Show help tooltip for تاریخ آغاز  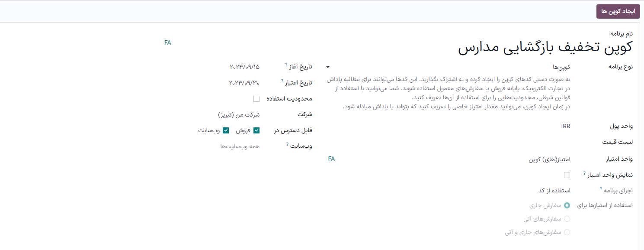point(286,65)
